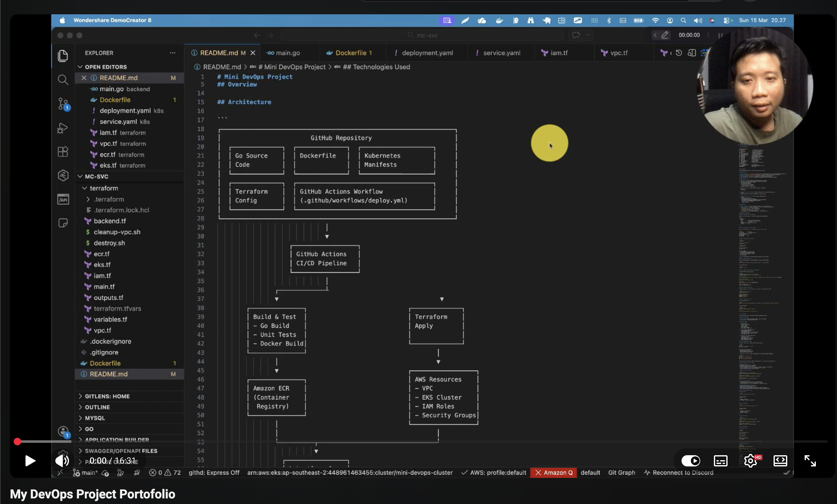Open the Explorer view in activity bar

(x=63, y=56)
